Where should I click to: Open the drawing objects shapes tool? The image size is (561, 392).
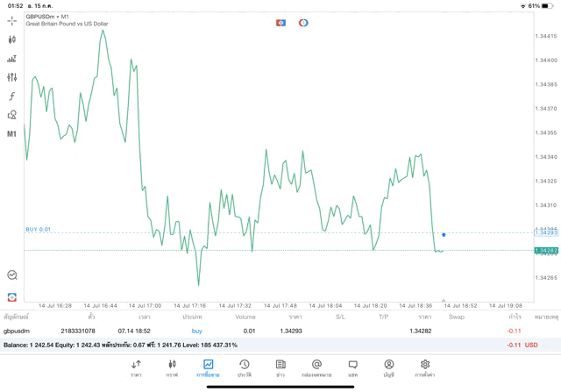coord(12,115)
